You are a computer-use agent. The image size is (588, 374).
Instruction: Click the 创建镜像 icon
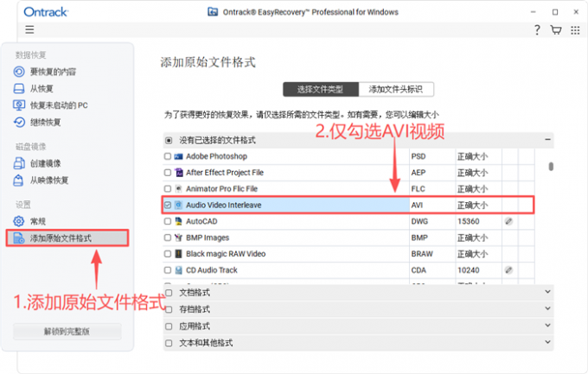pos(19,163)
